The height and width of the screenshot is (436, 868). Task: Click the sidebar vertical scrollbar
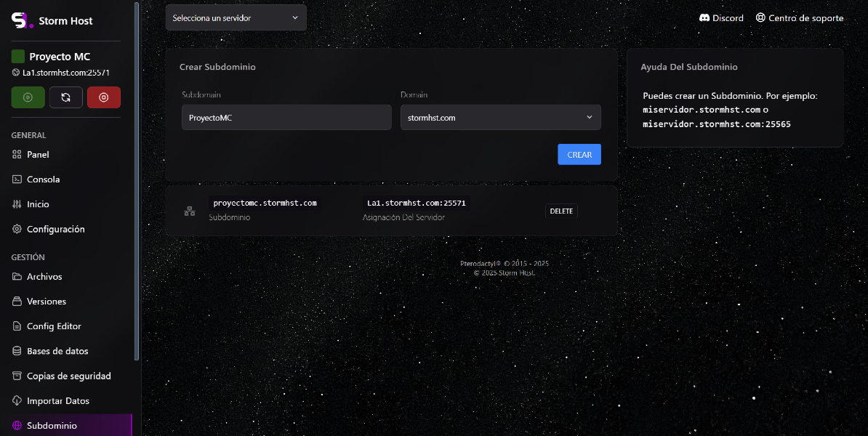[x=137, y=182]
